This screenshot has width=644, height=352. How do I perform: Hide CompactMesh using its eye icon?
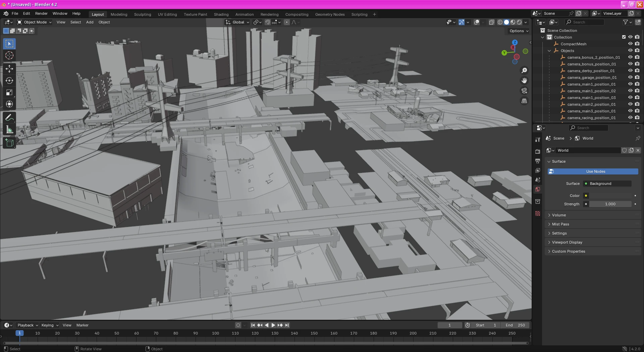630,44
